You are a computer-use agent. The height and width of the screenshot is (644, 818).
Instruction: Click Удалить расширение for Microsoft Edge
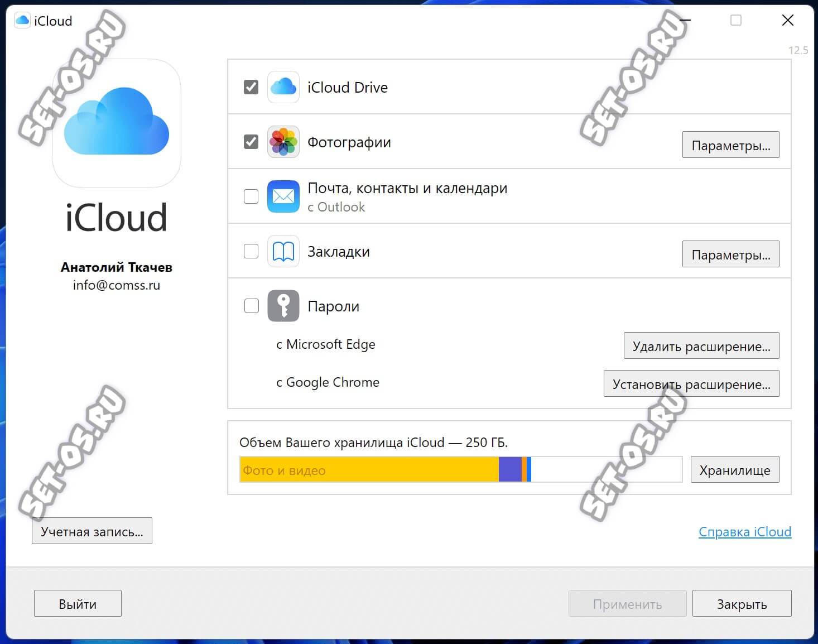pyautogui.click(x=701, y=346)
